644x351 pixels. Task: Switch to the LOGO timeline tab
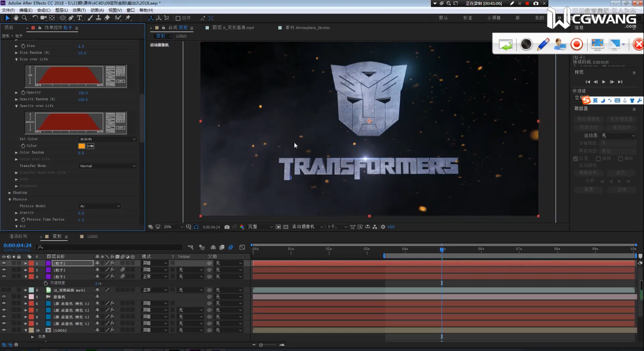point(92,237)
